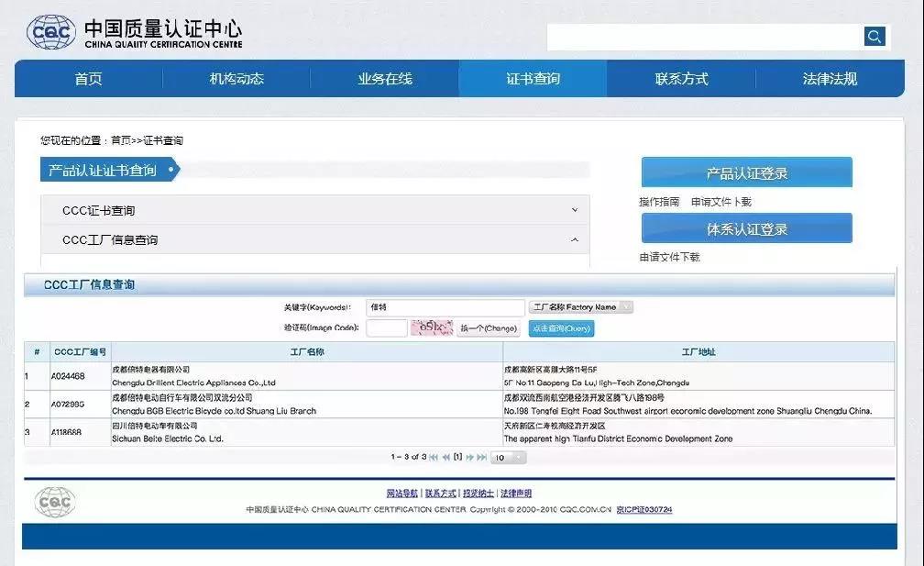
Task: Click the High-Tech Zone, Chengdu English address
Action: click(597, 383)
